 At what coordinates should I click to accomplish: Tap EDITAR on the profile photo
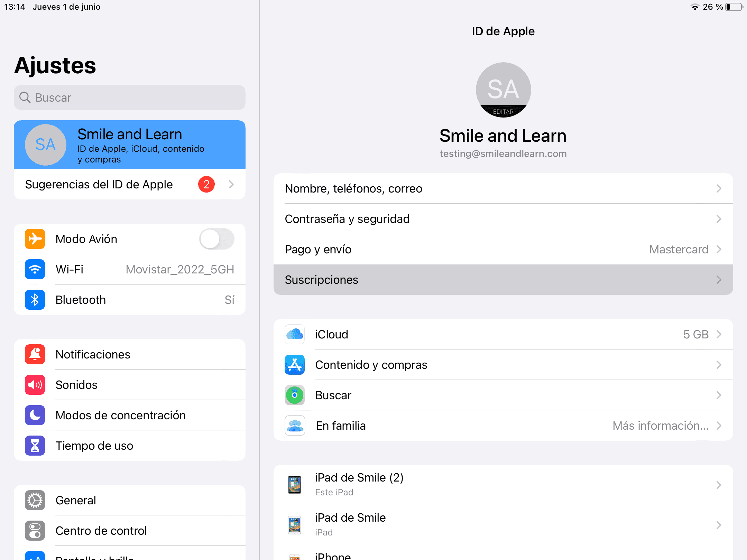point(503,112)
